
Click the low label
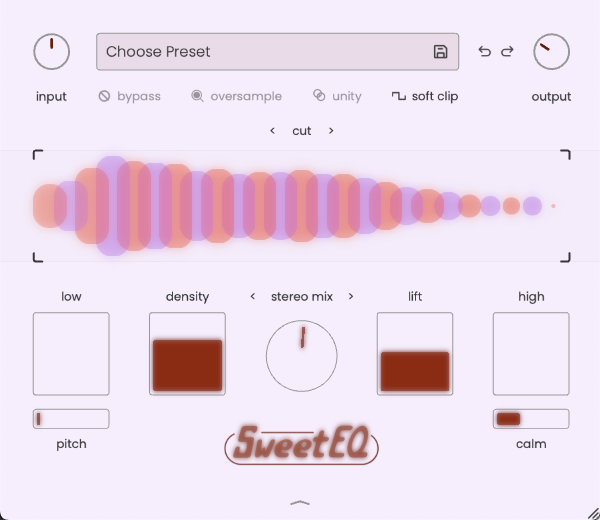[x=71, y=297]
